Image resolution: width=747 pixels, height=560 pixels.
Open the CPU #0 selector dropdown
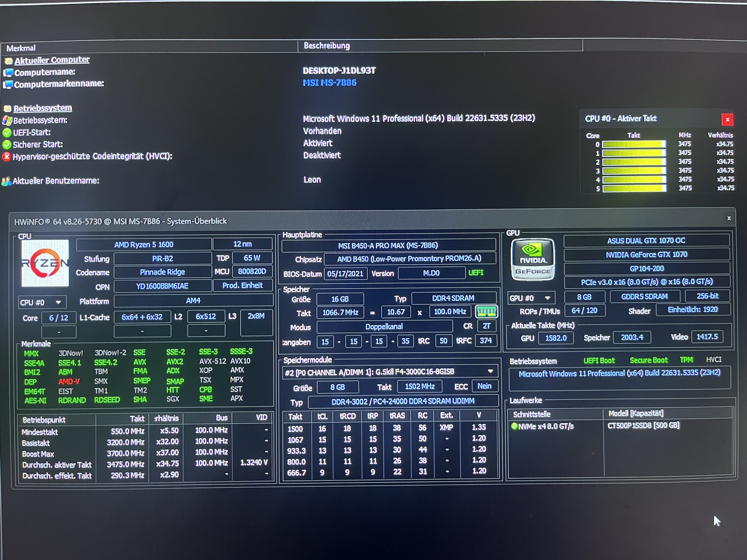tap(42, 302)
